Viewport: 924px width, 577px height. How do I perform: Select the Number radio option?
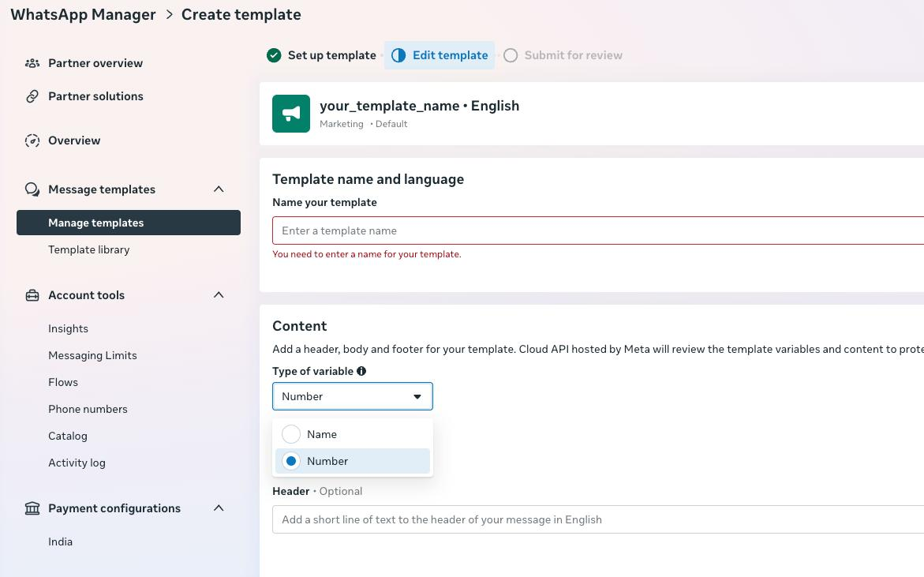point(291,461)
